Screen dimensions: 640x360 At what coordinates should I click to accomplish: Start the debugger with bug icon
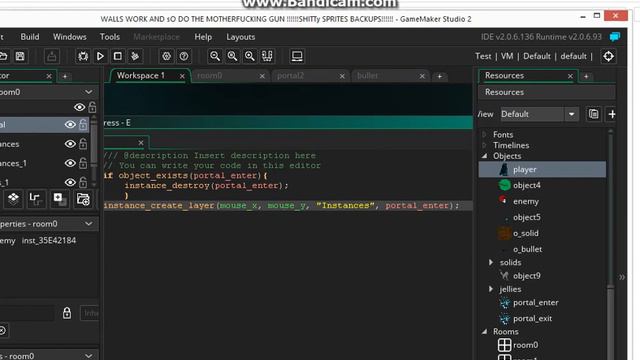(x=83, y=56)
